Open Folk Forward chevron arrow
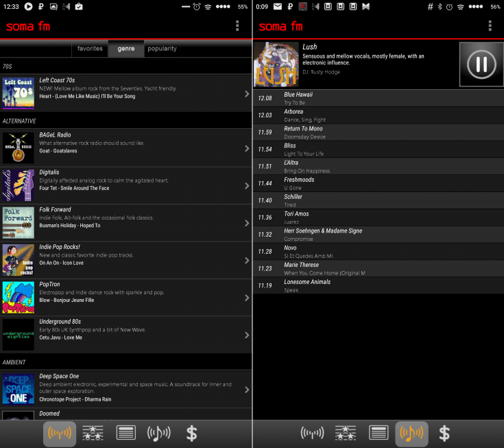 coord(247,223)
